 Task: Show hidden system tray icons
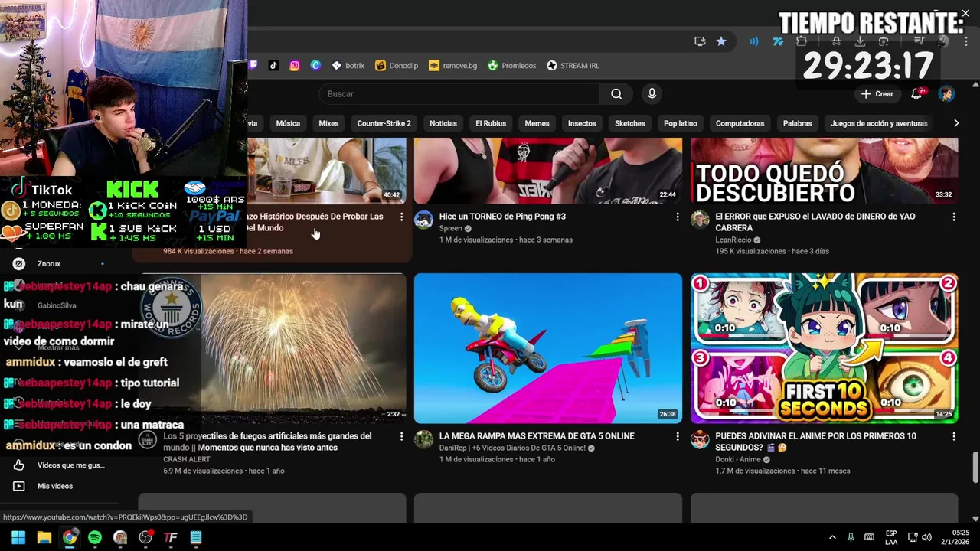coord(832,537)
